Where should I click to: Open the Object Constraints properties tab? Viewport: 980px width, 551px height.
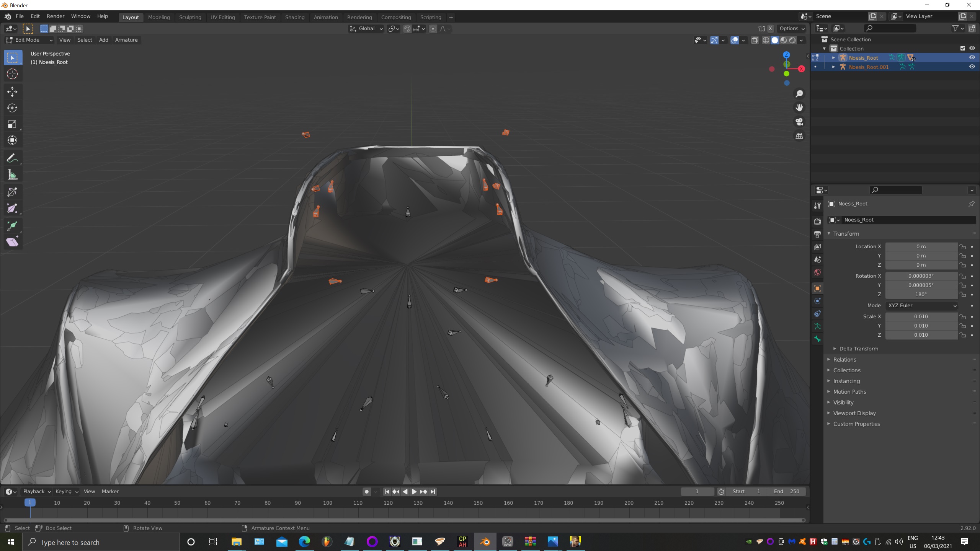(817, 314)
